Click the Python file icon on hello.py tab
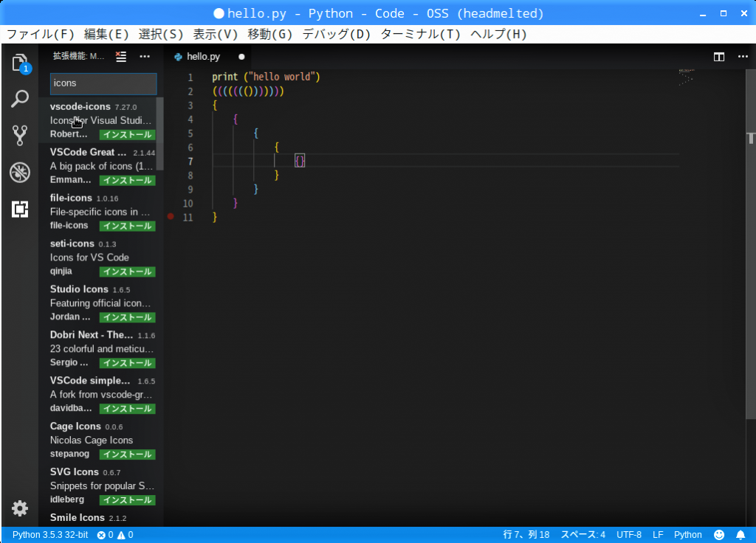This screenshot has height=543, width=756. tap(178, 57)
